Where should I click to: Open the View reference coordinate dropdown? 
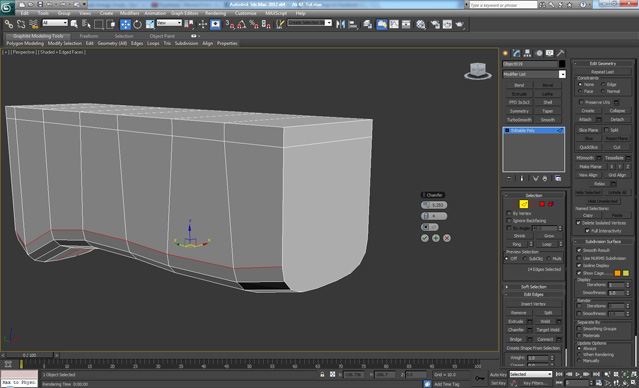[169, 23]
